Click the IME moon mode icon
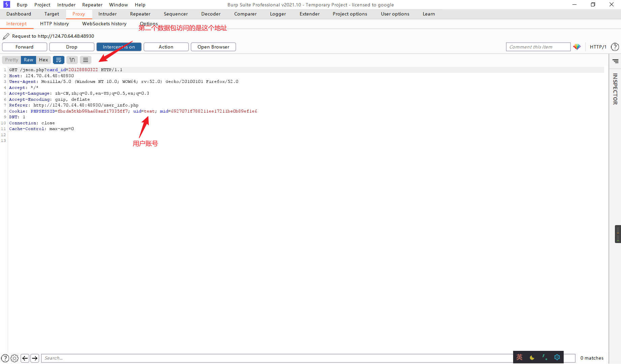621x364 pixels. (x=532, y=357)
